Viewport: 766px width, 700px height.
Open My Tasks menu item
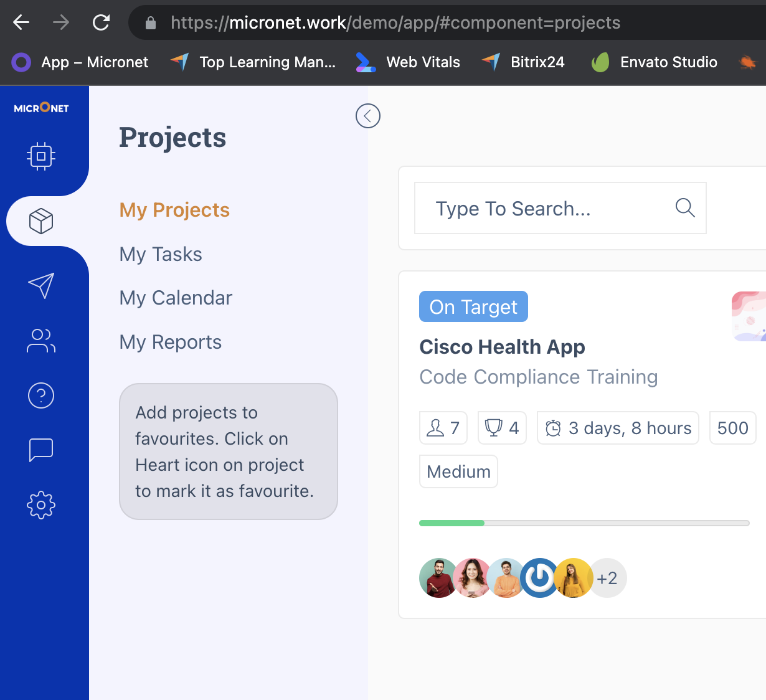[x=161, y=254]
